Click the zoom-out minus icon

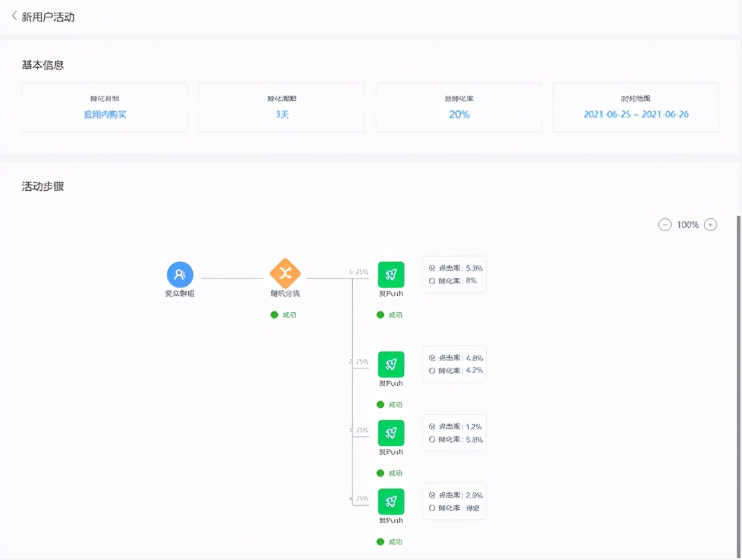664,224
